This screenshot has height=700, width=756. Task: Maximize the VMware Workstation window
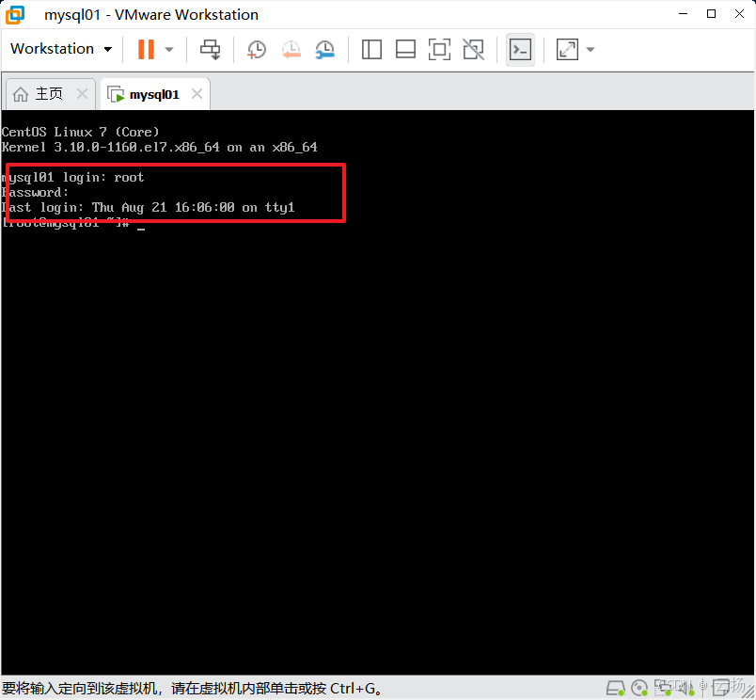(x=711, y=14)
